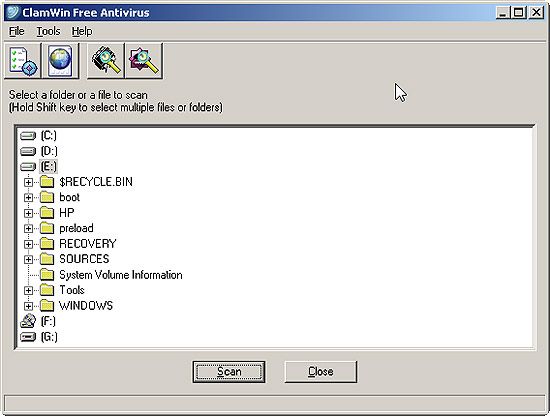Expand the preload folder node
Image resolution: width=550 pixels, height=416 pixels.
(x=28, y=228)
